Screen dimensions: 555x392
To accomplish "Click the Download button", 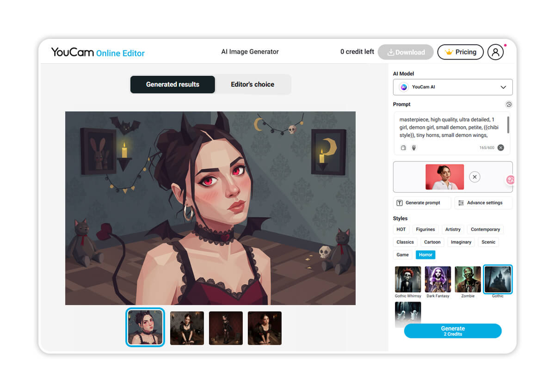I will [406, 52].
